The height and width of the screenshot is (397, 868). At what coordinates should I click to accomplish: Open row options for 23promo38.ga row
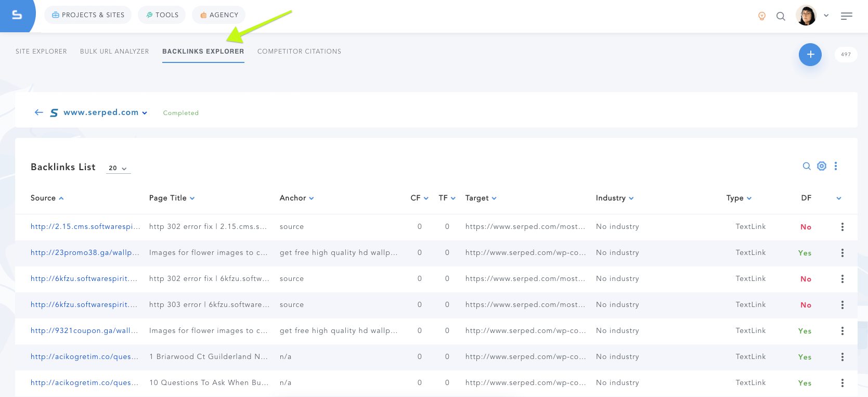(x=843, y=253)
